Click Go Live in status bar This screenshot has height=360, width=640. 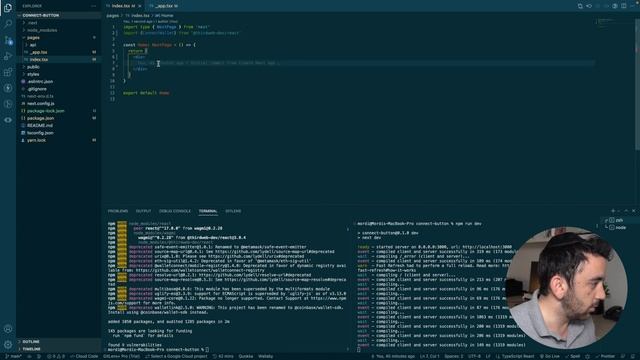(549, 356)
